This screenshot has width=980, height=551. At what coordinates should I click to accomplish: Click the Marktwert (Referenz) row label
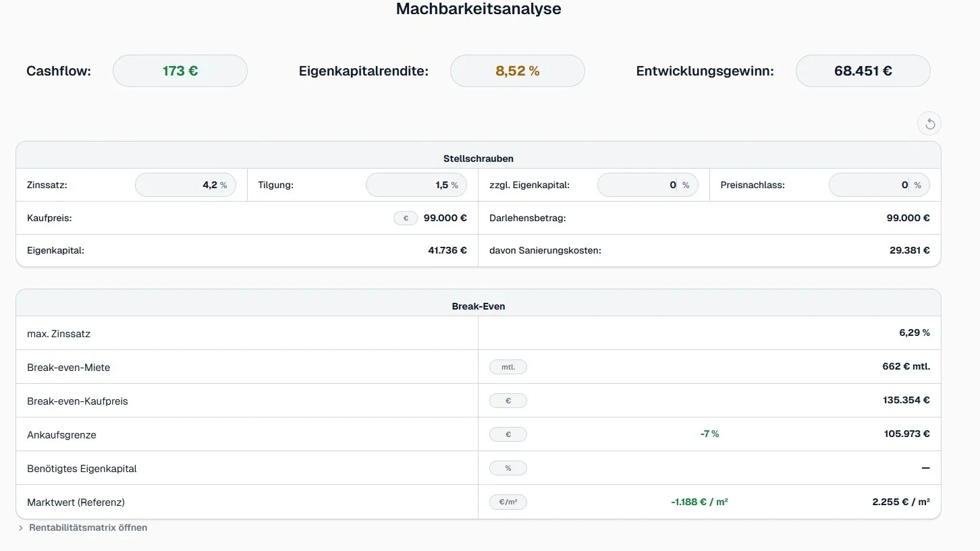(x=76, y=502)
